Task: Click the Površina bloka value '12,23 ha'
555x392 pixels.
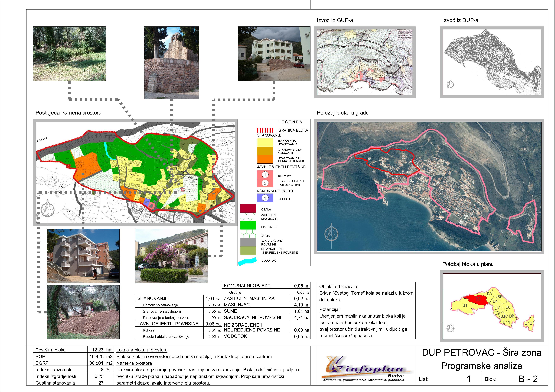Action: click(x=101, y=350)
